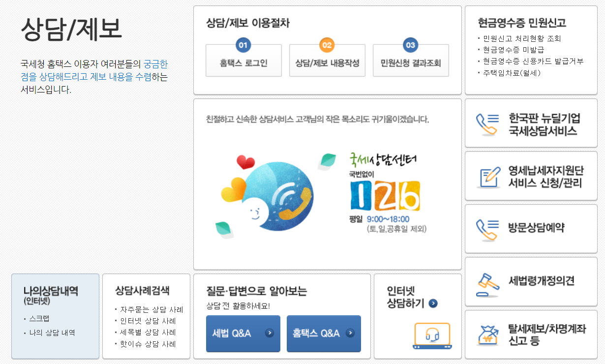The image size is (605, 364).
Task: Click the orange 02 step number badge
Action: coord(327,45)
